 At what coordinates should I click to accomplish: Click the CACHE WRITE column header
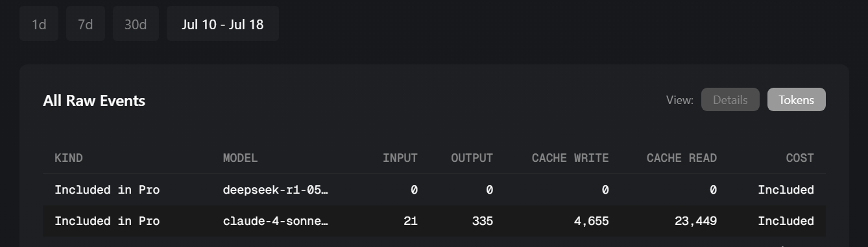click(570, 158)
